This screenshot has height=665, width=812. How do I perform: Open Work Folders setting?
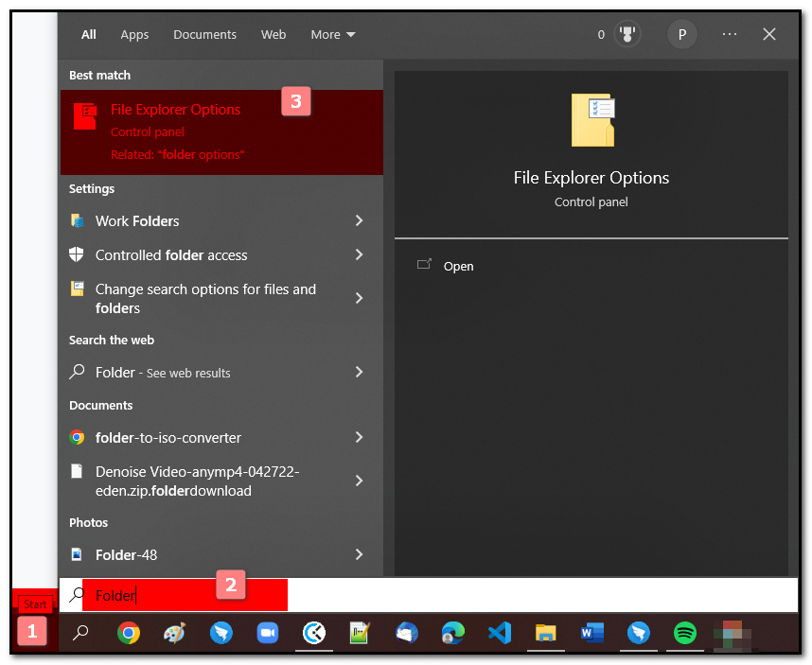click(x=221, y=221)
